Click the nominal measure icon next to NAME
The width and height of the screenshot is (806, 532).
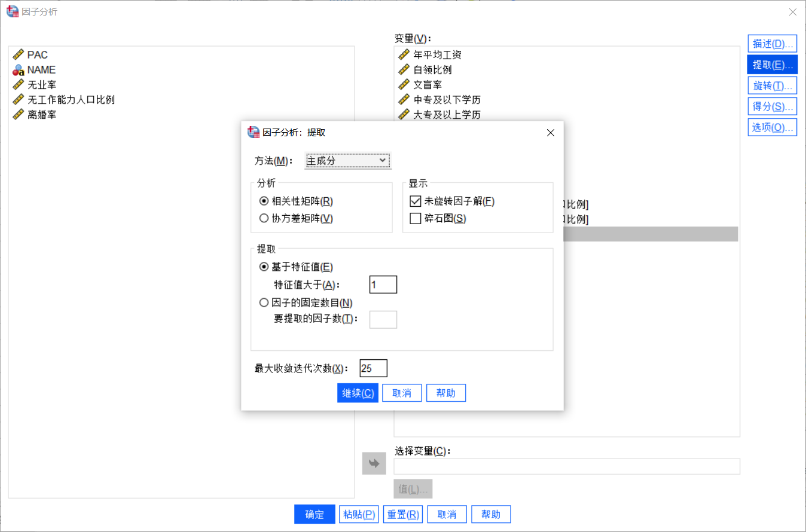pyautogui.click(x=16, y=69)
